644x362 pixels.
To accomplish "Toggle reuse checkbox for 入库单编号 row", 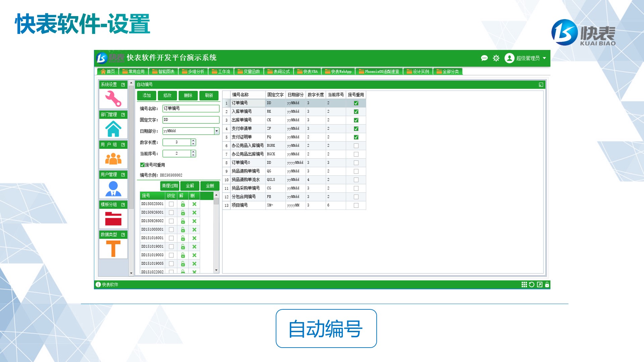I will pyautogui.click(x=356, y=112).
